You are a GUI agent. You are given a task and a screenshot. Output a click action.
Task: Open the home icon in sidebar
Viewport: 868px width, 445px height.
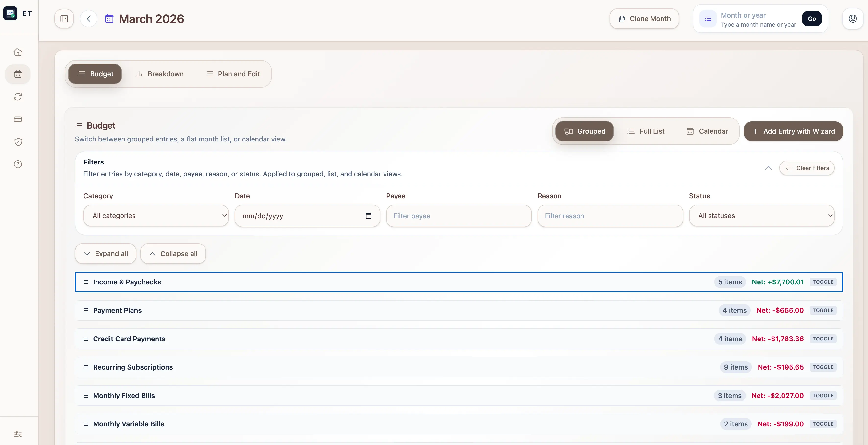point(18,52)
